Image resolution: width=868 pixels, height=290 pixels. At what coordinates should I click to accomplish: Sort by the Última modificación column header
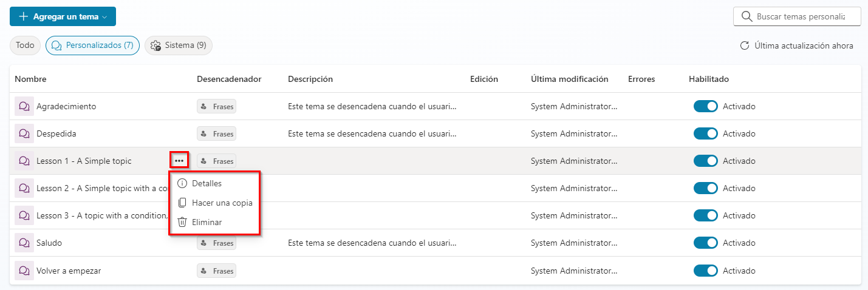coord(569,79)
